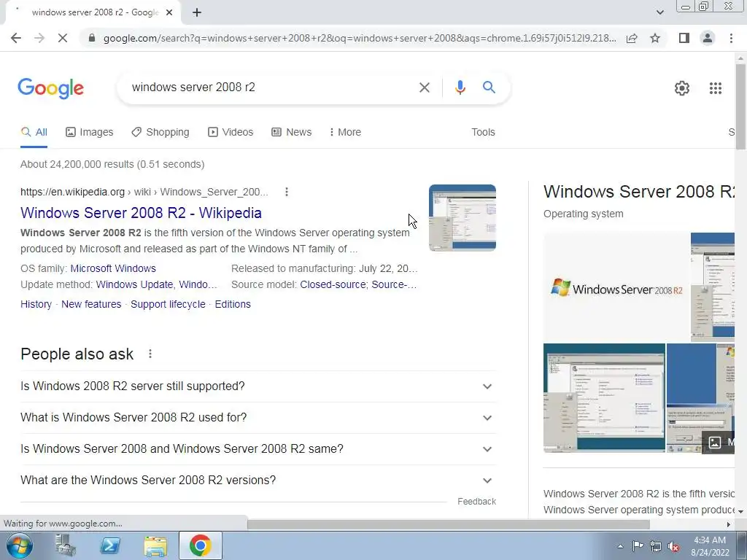
Task: Follow the Windows Update link
Action: (134, 285)
